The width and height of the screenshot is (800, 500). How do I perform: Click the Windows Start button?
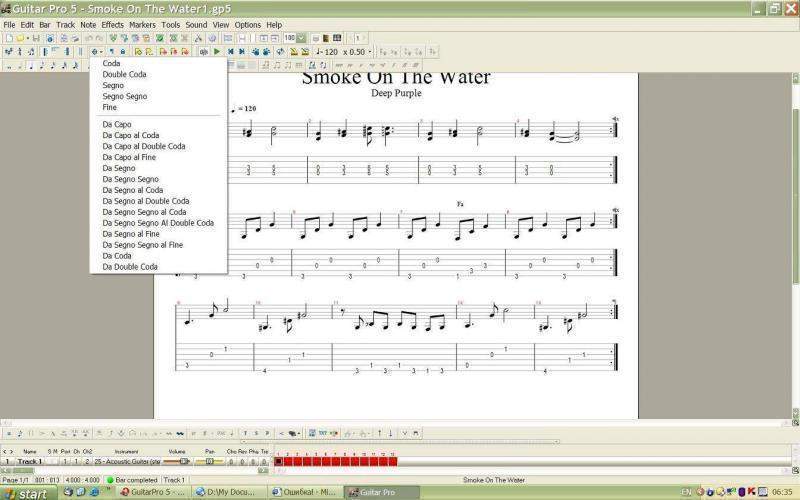pyautogui.click(x=26, y=493)
